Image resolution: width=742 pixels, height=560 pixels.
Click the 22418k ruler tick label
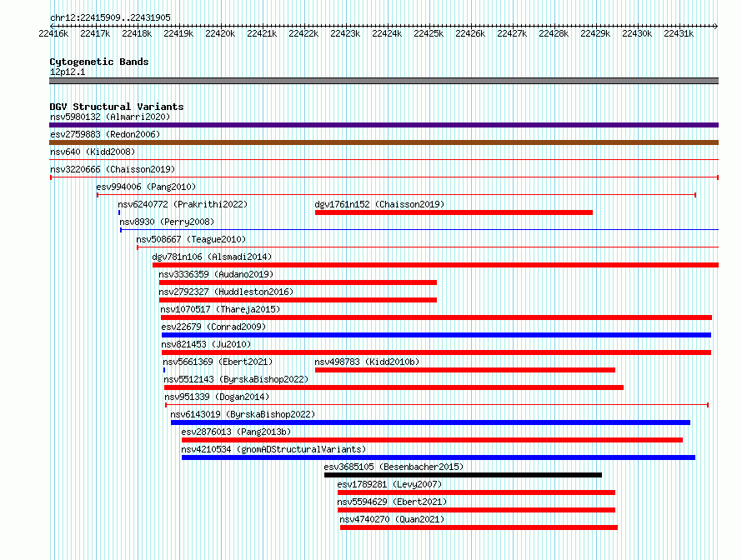click(x=137, y=33)
